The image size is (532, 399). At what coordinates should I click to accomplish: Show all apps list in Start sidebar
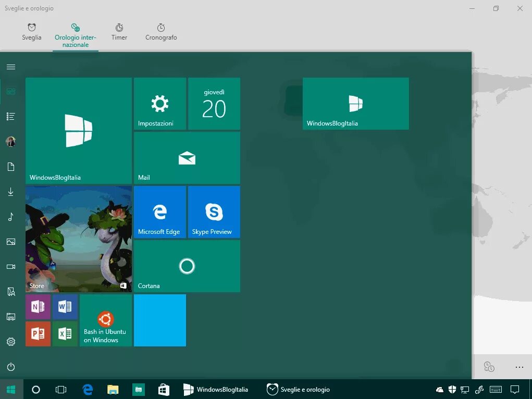tap(11, 116)
